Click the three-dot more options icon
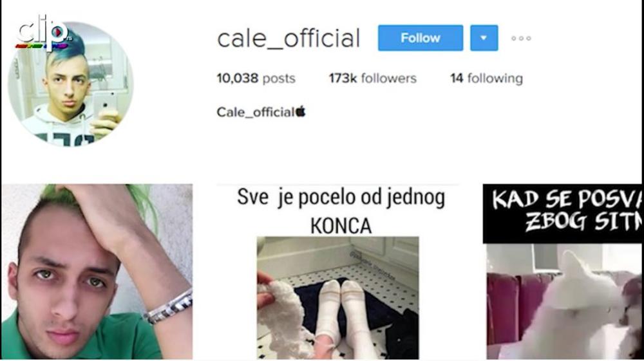The height and width of the screenshot is (361, 644). [x=521, y=38]
